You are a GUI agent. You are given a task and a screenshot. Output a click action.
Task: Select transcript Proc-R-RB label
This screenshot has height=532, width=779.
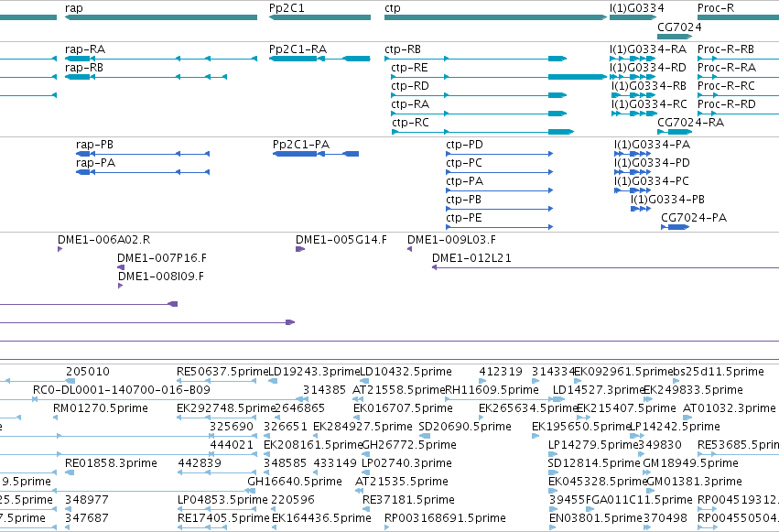726,49
